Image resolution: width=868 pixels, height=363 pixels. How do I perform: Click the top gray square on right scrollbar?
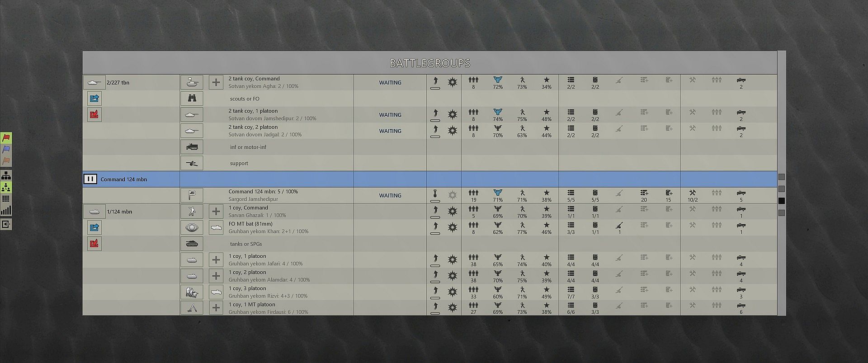[782, 177]
